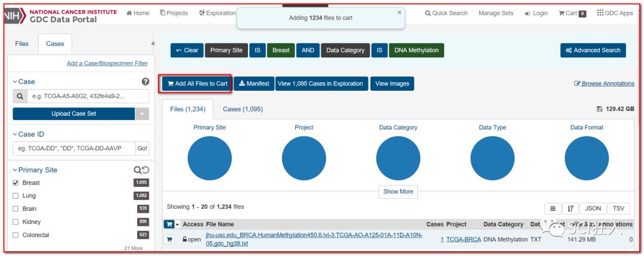
Task: Focus the Case search input field
Action: (88, 97)
